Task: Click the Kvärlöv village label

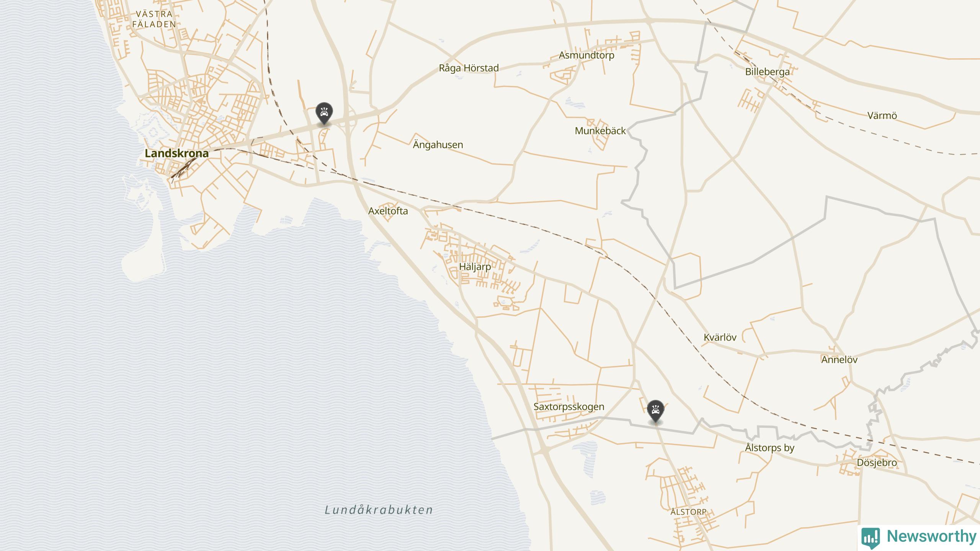Action: [x=720, y=337]
